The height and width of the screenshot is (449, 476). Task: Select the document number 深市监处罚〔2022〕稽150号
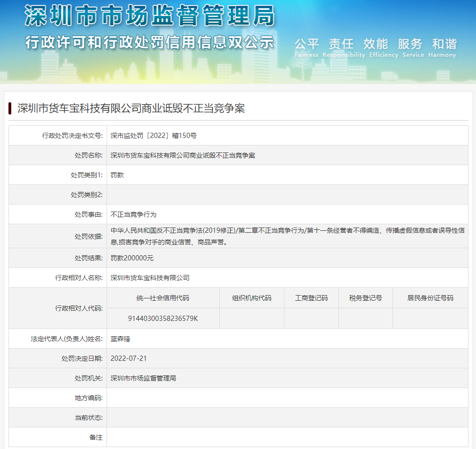pos(154,136)
